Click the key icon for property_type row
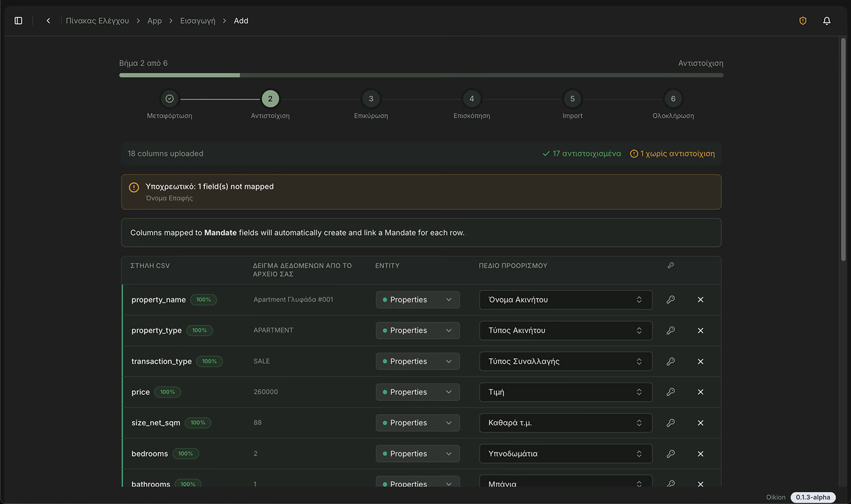This screenshot has height=504, width=851. (x=671, y=331)
